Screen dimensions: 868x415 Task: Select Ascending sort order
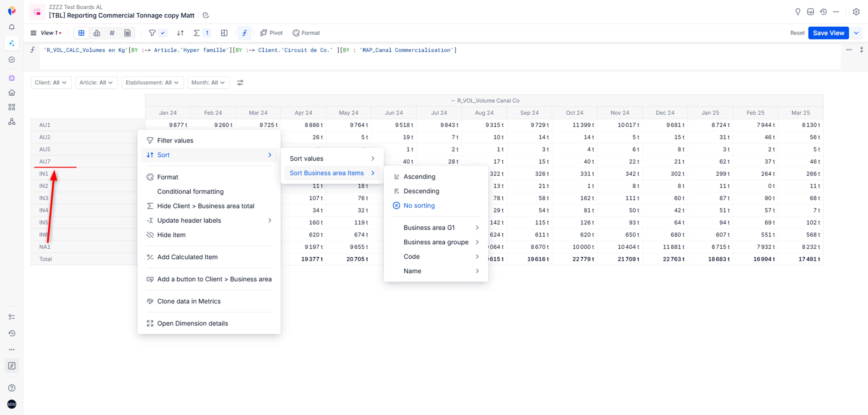(x=436, y=177)
